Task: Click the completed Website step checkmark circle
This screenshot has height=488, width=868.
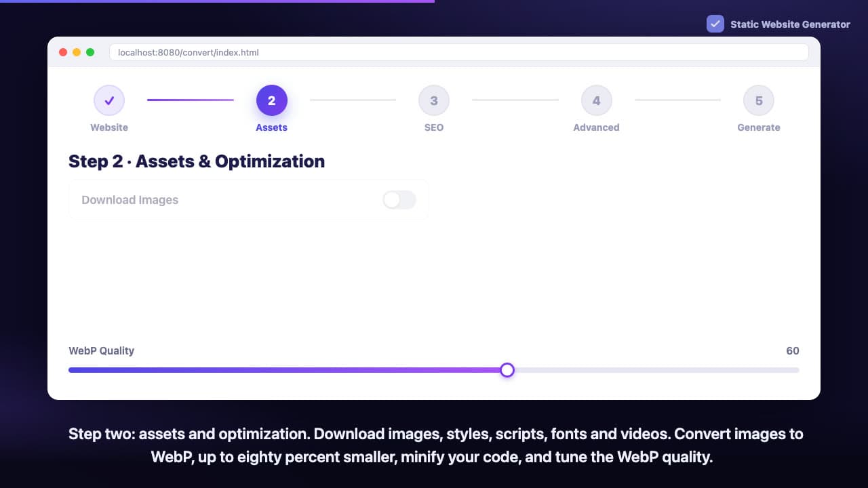Action: tap(109, 100)
